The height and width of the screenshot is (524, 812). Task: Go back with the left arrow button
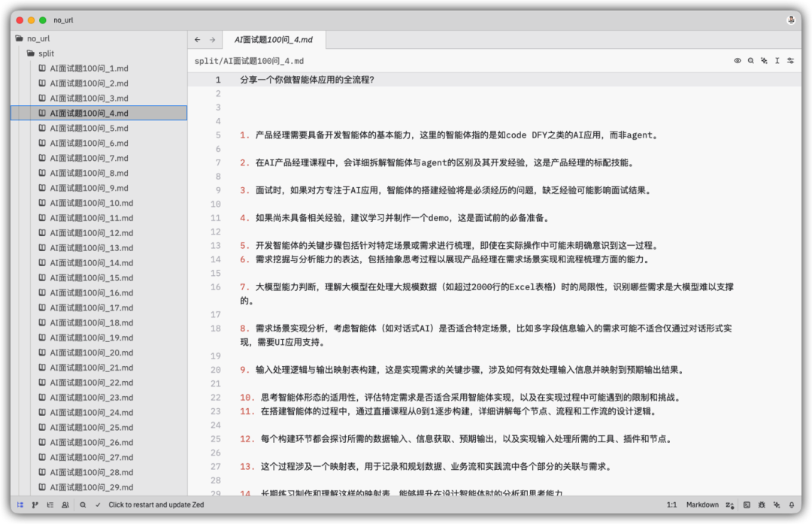click(x=198, y=40)
